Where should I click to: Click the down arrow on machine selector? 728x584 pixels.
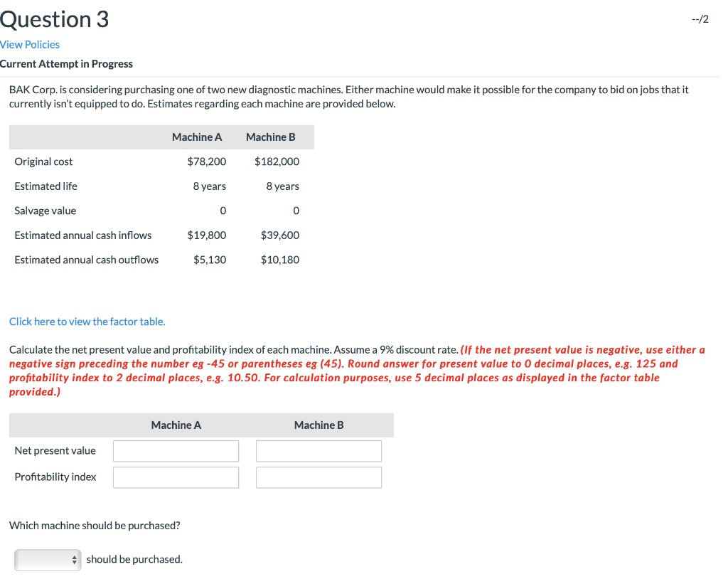click(74, 563)
